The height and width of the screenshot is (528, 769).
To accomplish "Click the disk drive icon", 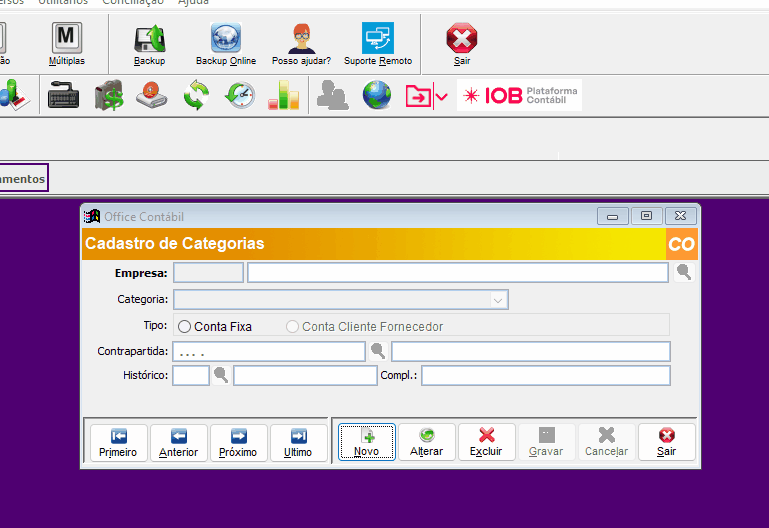I will (x=152, y=95).
